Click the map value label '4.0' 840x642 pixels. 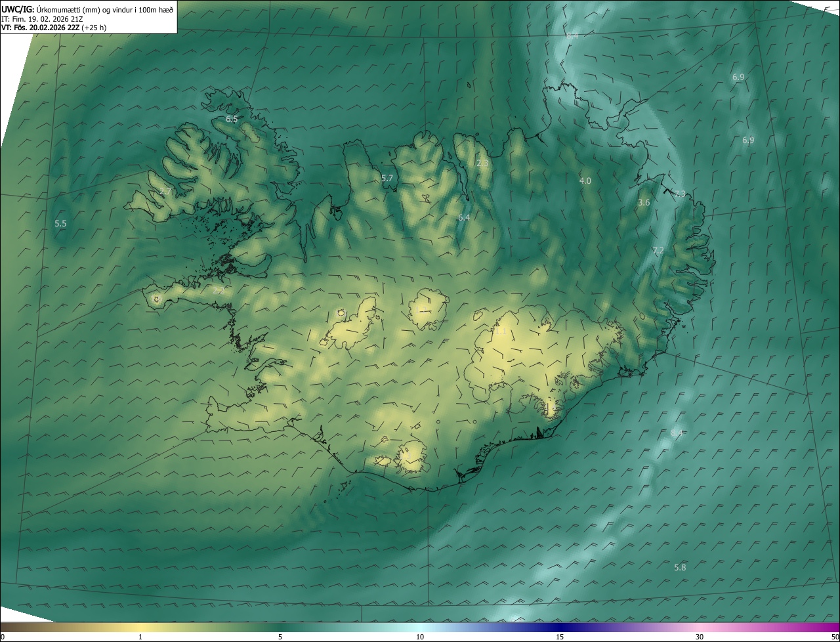[x=585, y=181]
